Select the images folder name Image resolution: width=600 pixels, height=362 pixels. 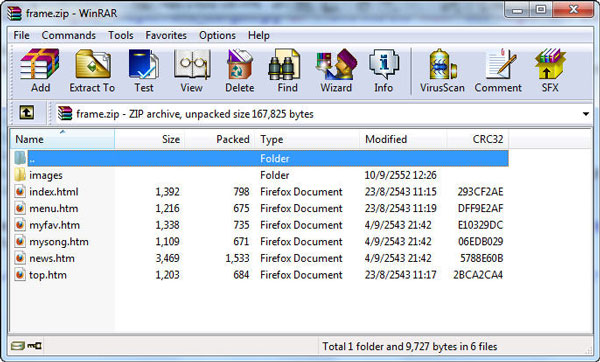[x=46, y=175]
